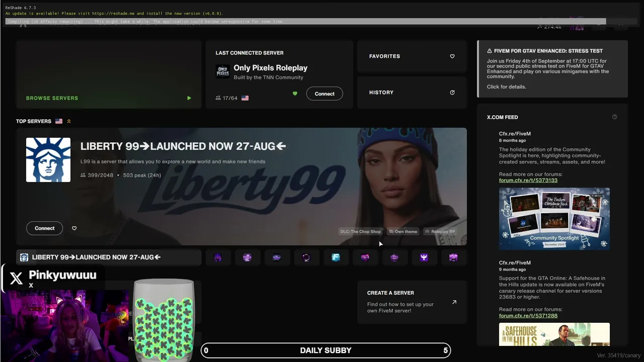Click the Safehouse in the Hills image
The image size is (644, 362).
click(x=554, y=334)
